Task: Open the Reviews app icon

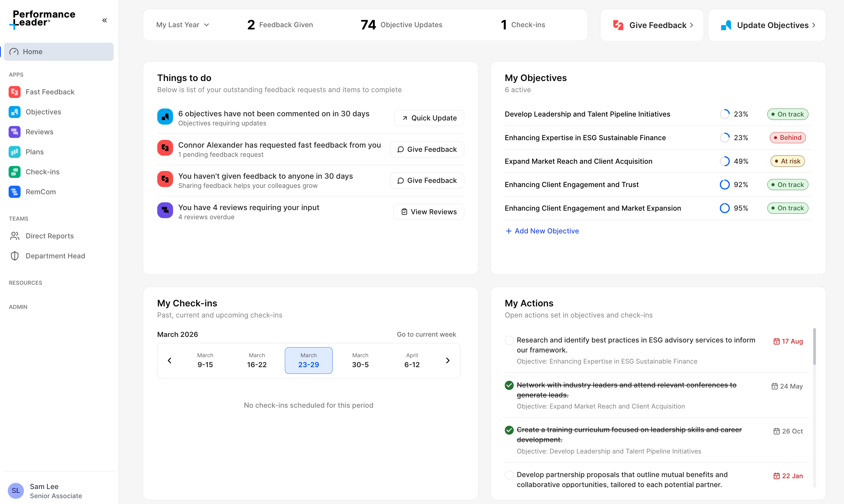Action: 15,132
